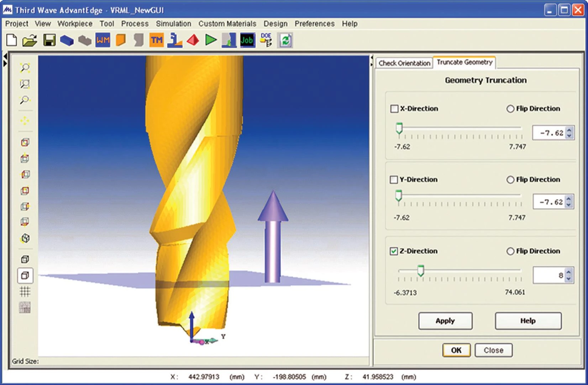This screenshot has width=588, height=385.
Task: Save project using the floppy disk icon
Action: pyautogui.click(x=49, y=40)
